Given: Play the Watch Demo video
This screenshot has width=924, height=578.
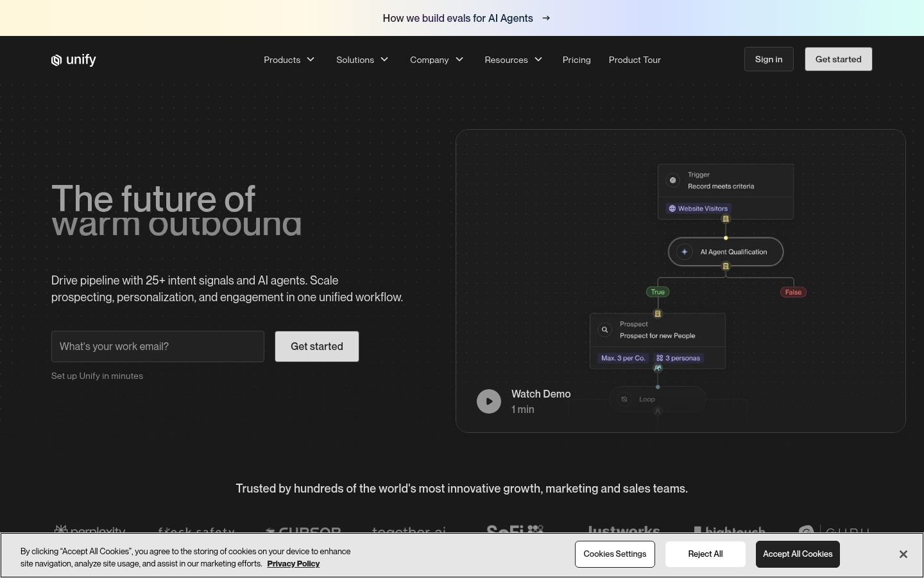Looking at the screenshot, I should click(x=489, y=401).
